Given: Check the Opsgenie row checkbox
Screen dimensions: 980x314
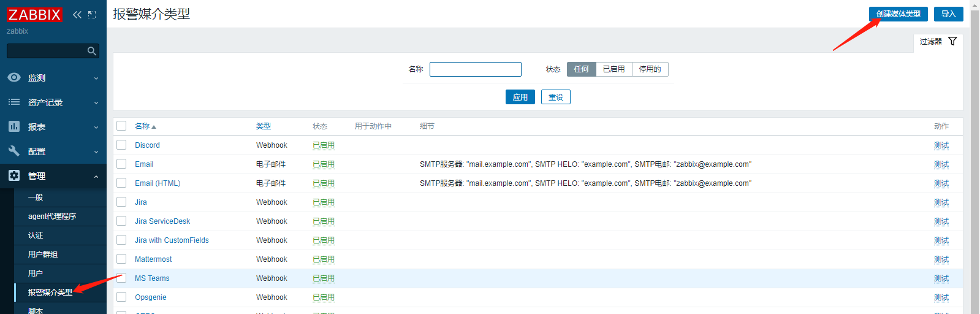Looking at the screenshot, I should (x=121, y=297).
